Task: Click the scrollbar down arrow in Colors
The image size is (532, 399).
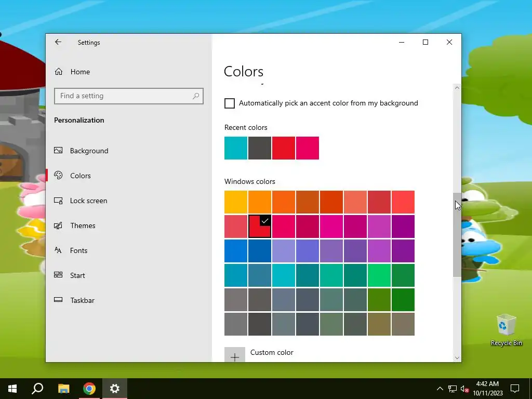Action: [457, 358]
